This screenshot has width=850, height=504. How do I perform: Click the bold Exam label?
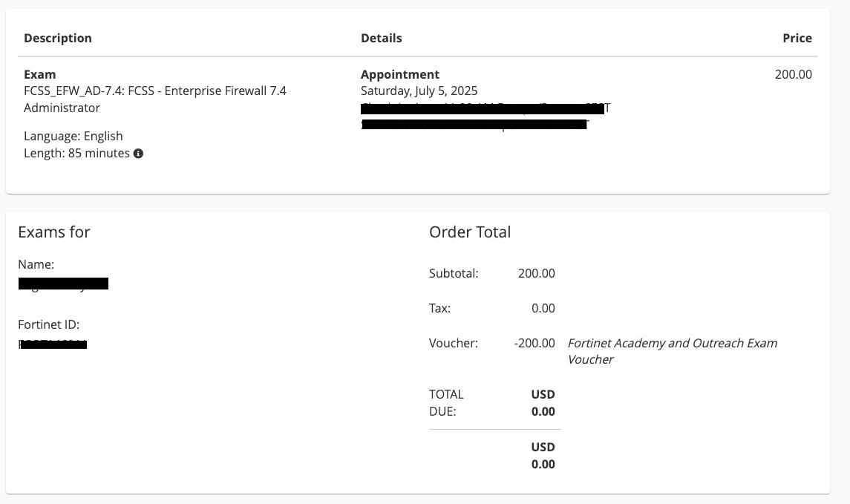[40, 74]
